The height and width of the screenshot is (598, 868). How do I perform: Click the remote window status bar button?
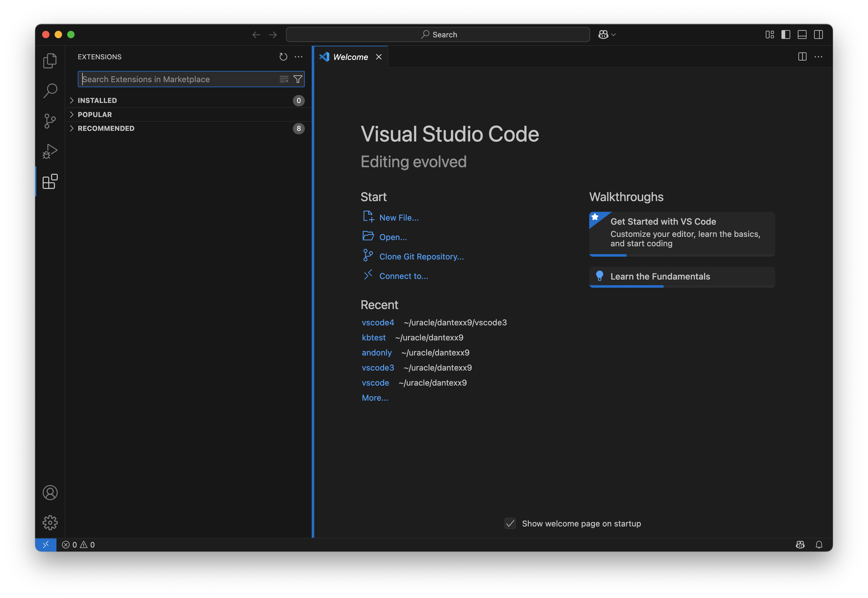46,544
